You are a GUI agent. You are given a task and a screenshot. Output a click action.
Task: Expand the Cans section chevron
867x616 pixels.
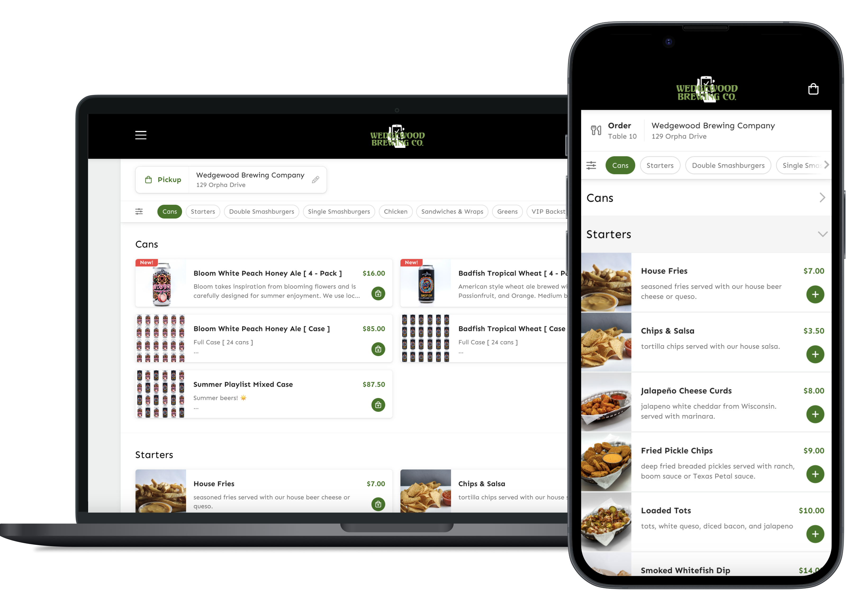click(x=822, y=197)
